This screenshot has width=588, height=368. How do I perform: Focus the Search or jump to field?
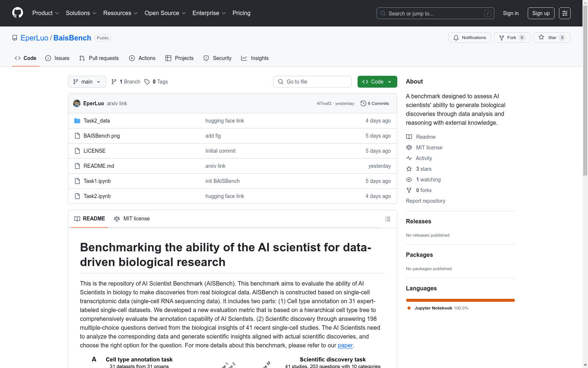(435, 13)
